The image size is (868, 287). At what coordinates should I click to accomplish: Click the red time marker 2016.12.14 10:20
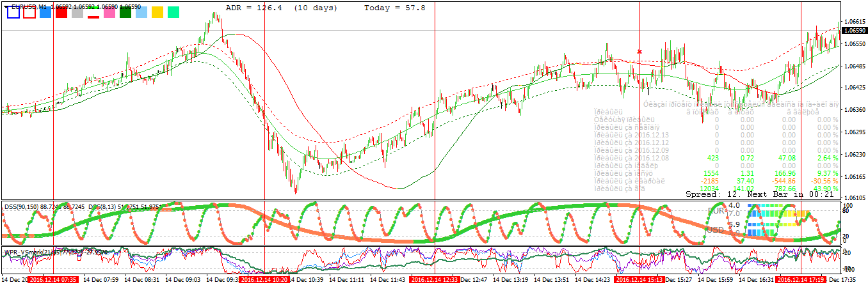click(265, 280)
